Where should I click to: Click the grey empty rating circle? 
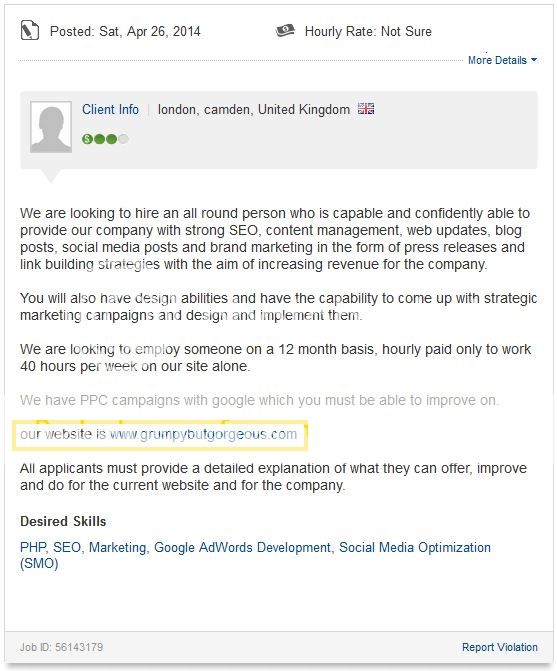(x=123, y=139)
